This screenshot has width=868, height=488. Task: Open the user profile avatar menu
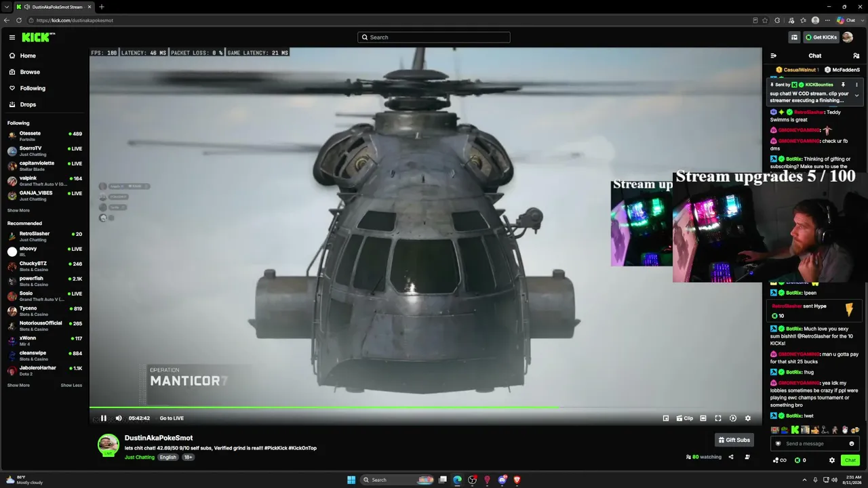click(x=848, y=37)
